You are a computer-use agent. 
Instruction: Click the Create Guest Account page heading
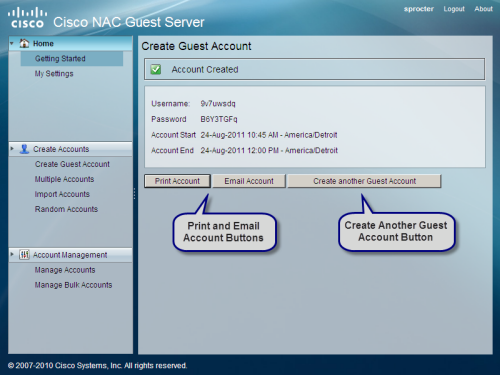(196, 46)
